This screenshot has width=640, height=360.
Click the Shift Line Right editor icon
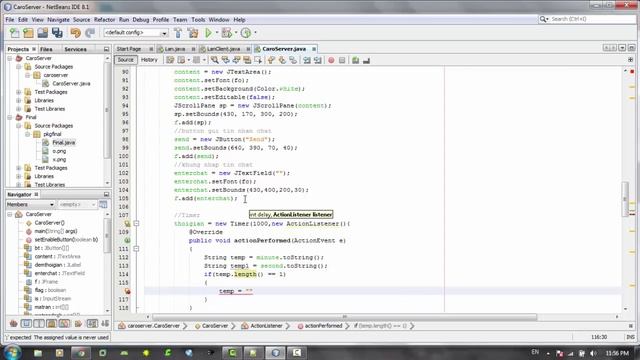tap(318, 60)
